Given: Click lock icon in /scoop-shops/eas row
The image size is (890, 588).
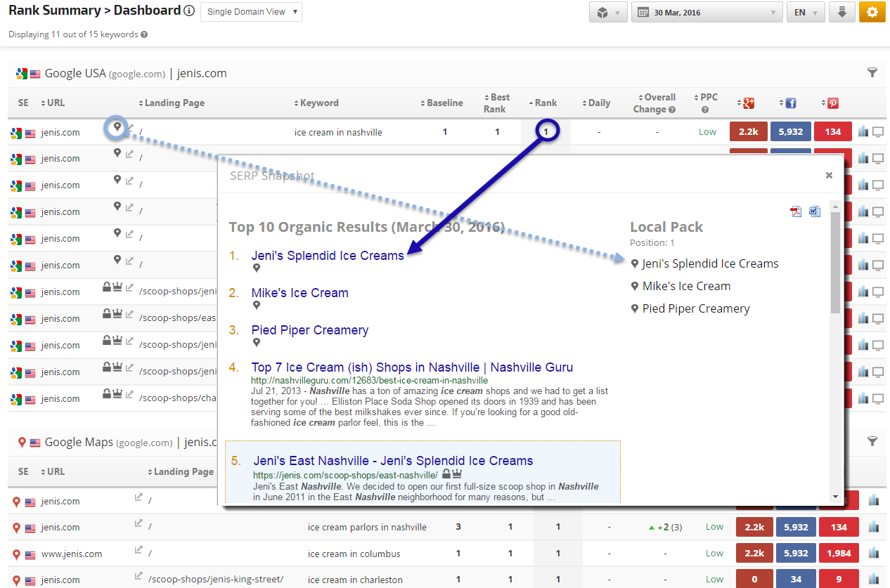Looking at the screenshot, I should 108,314.
